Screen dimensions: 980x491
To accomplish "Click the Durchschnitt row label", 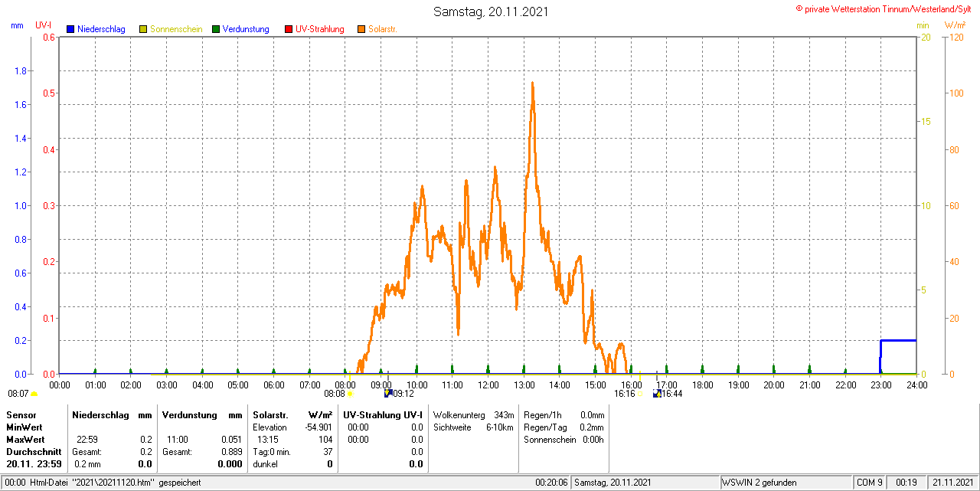I will pos(33,452).
